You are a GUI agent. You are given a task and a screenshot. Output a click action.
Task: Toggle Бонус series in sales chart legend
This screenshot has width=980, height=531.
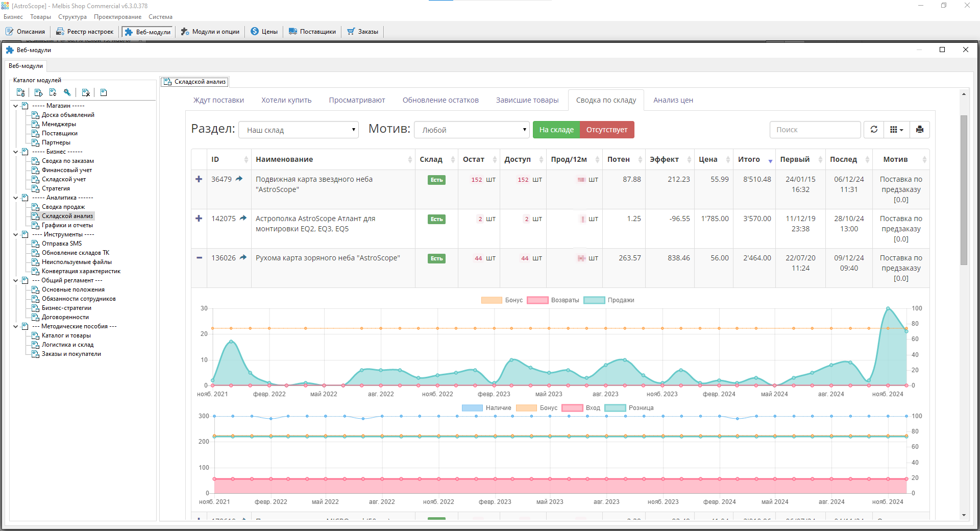point(502,300)
